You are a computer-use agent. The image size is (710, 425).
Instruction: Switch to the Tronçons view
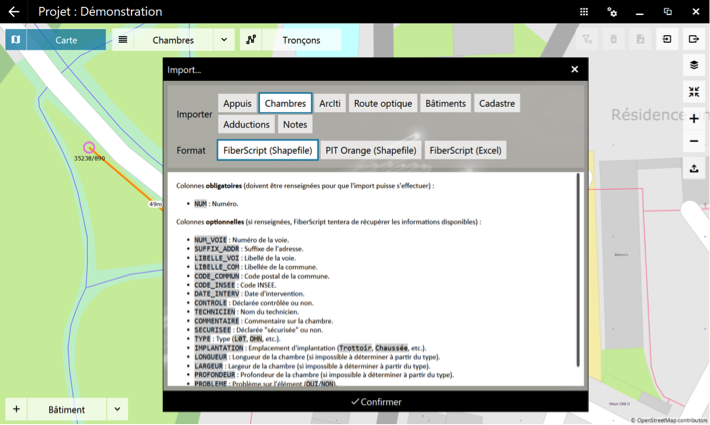point(301,40)
